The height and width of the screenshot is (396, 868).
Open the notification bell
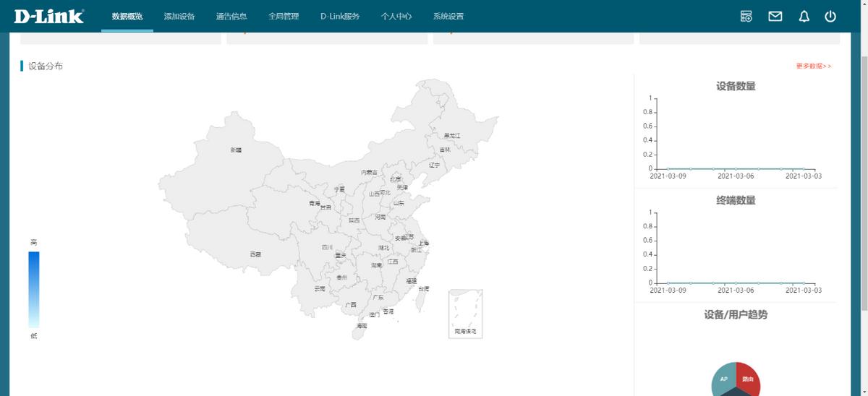[804, 16]
